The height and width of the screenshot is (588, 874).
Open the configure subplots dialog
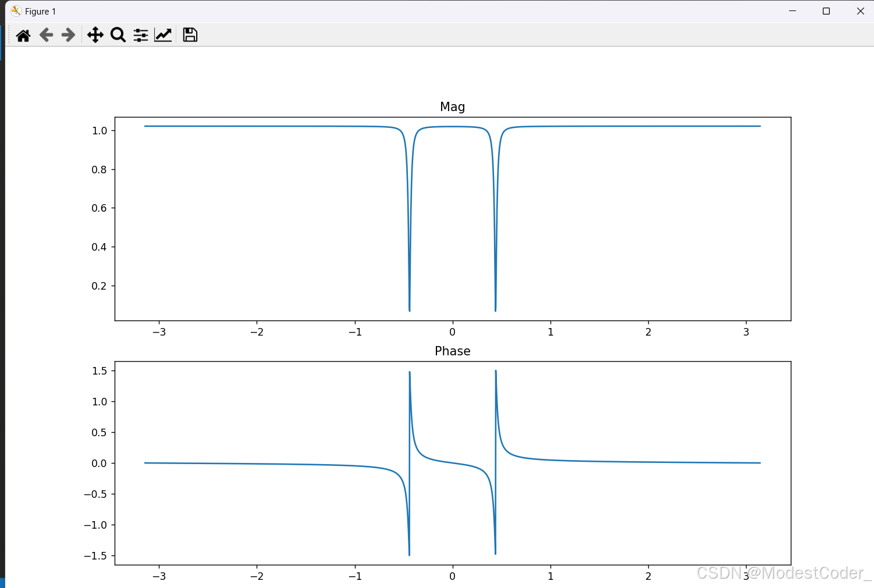tap(141, 35)
